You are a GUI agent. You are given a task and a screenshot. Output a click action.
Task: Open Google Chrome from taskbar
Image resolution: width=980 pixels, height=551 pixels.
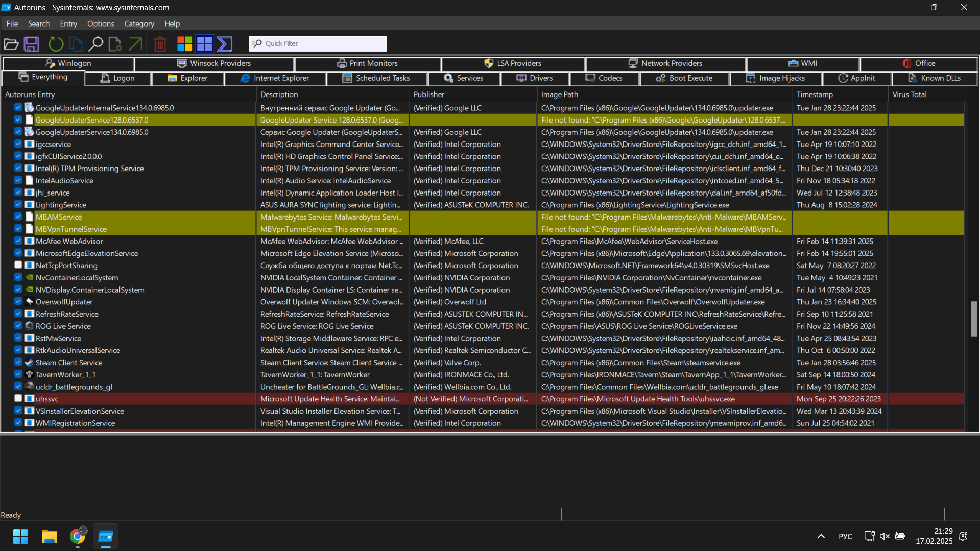pos(78,536)
